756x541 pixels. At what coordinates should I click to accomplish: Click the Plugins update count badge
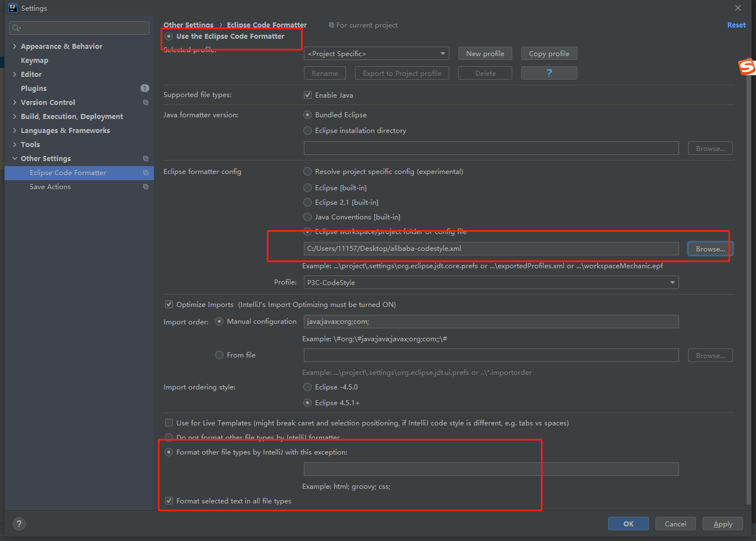click(x=145, y=88)
